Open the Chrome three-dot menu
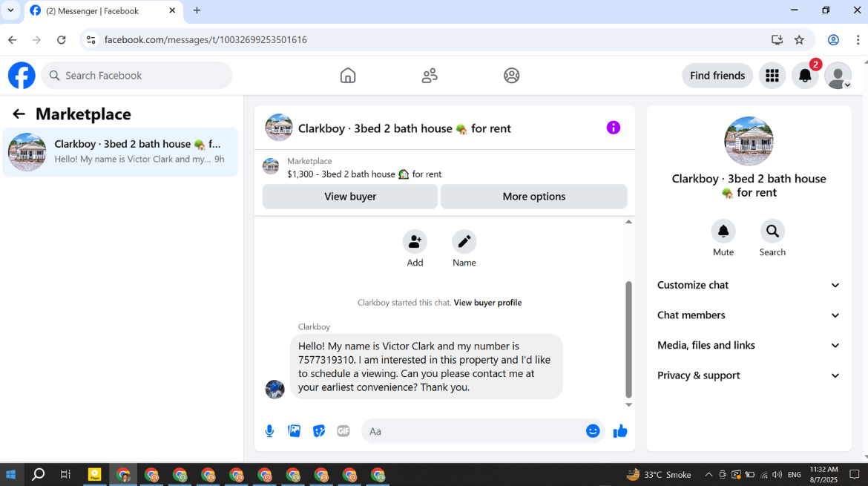 [858, 40]
